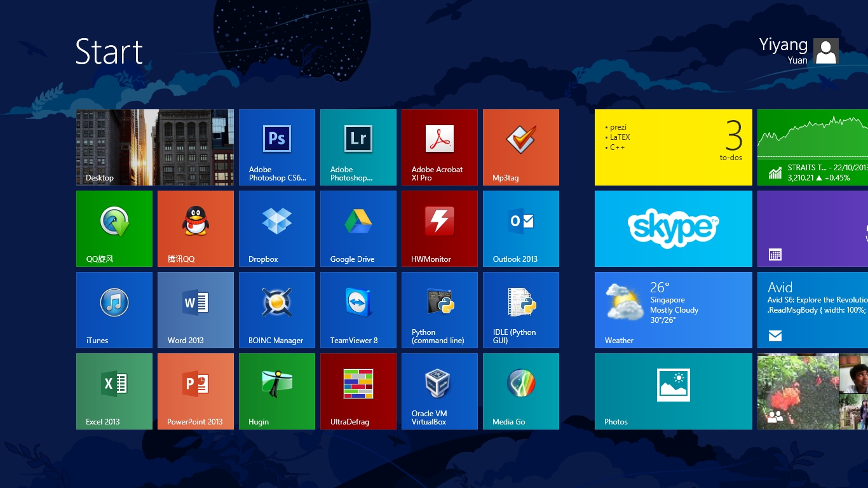Open the Mp3tag tile

521,147
